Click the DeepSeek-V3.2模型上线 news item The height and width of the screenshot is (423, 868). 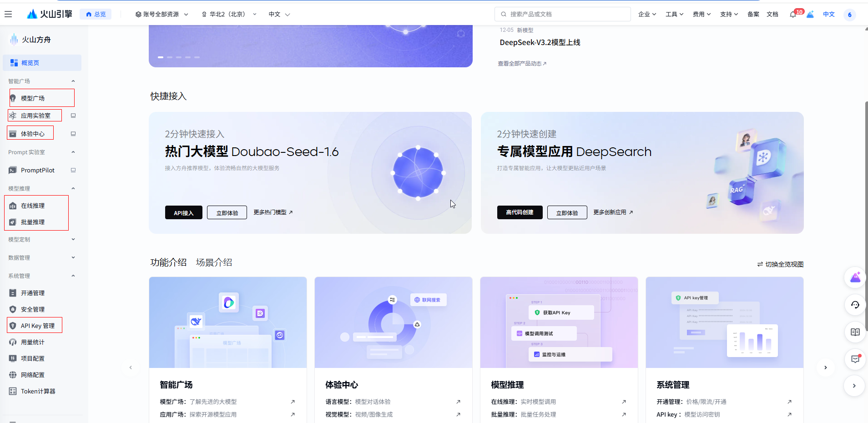coord(540,42)
